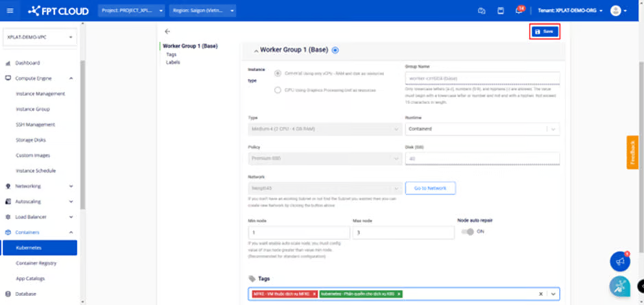
Task: Click the back arrow icon
Action: coord(168,32)
